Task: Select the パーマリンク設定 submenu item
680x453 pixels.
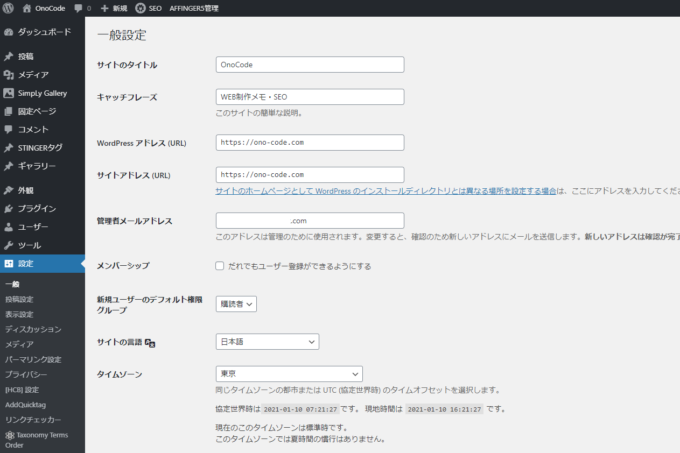Action: [x=33, y=359]
